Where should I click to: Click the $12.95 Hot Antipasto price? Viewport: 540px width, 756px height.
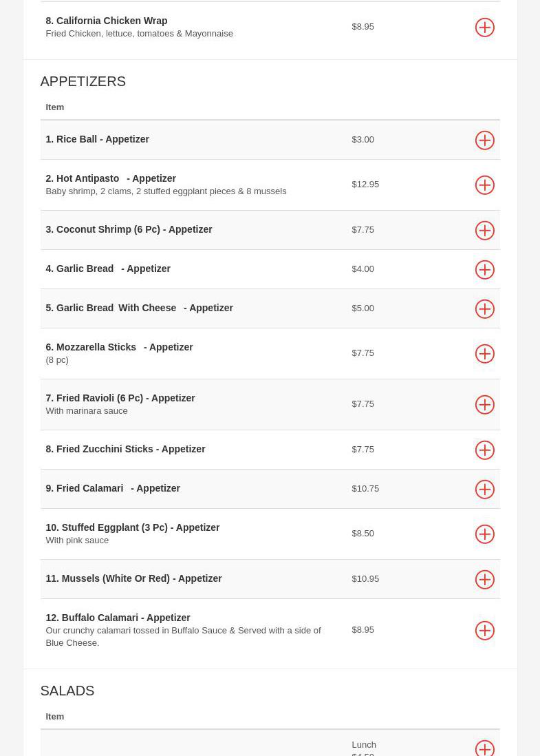[x=365, y=185]
